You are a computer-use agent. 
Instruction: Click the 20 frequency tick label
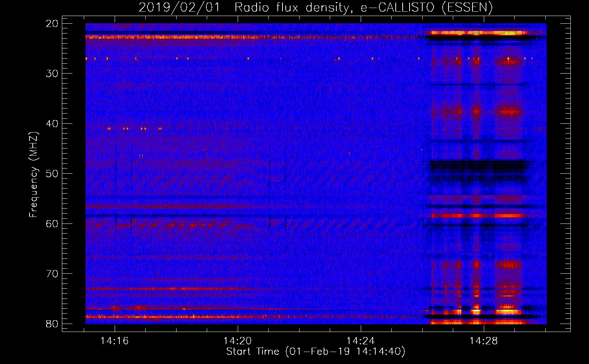click(52, 24)
